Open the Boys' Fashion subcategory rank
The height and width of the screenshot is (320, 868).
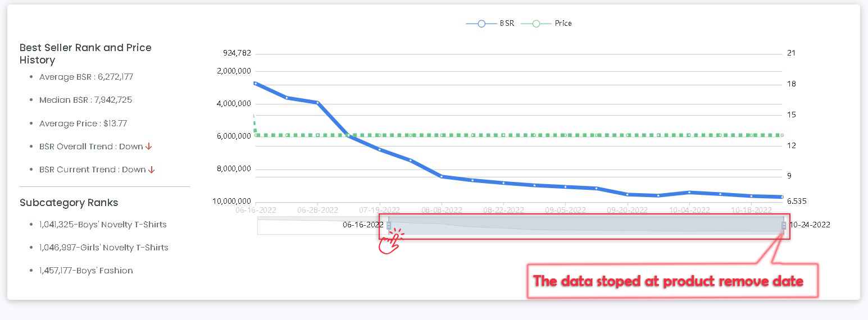tap(86, 271)
